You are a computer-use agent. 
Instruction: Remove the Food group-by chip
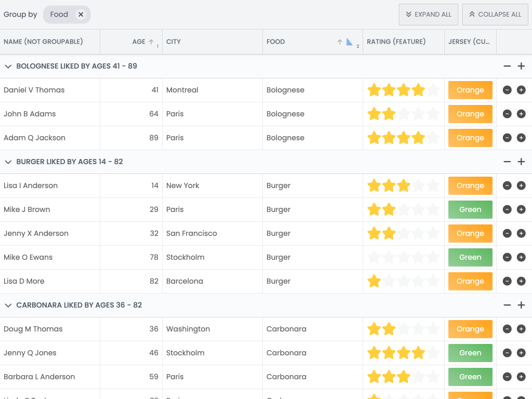pos(81,15)
